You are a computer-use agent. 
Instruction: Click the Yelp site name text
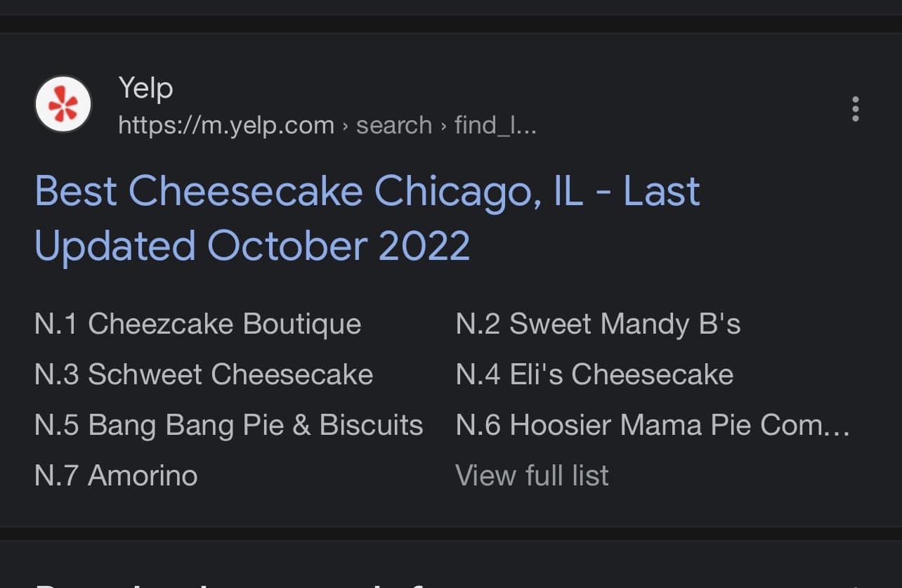(x=145, y=89)
